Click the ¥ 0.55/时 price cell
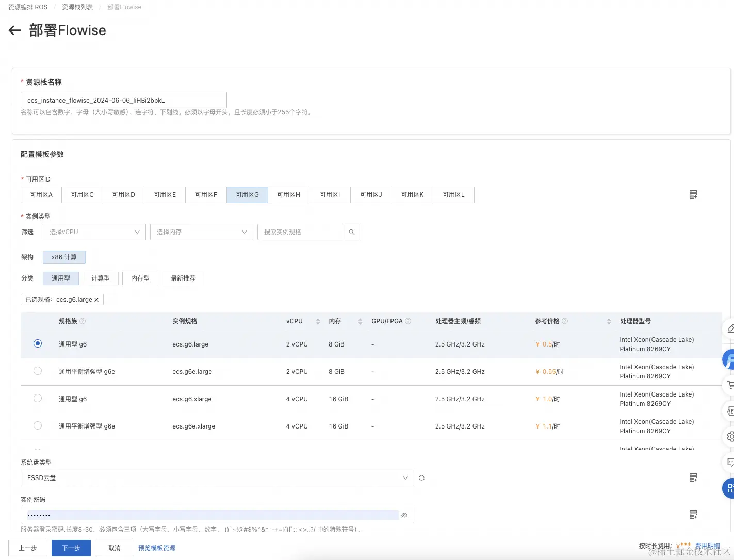 click(550, 372)
